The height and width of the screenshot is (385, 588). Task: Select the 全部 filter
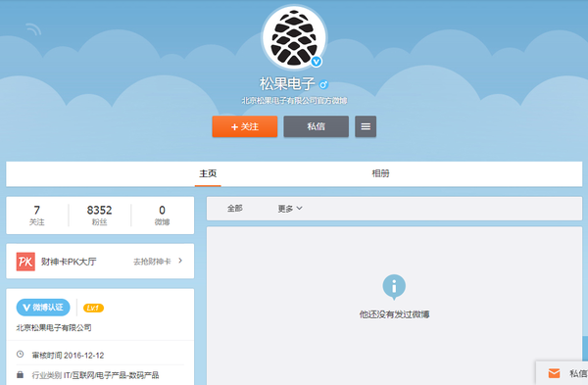pyautogui.click(x=235, y=209)
